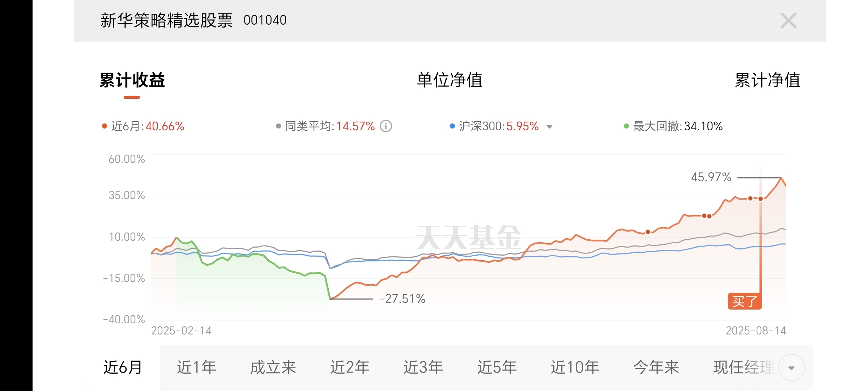The image size is (868, 391).
Task: Open the 沪深300 benchmark dropdown arrow
Action: (x=549, y=127)
